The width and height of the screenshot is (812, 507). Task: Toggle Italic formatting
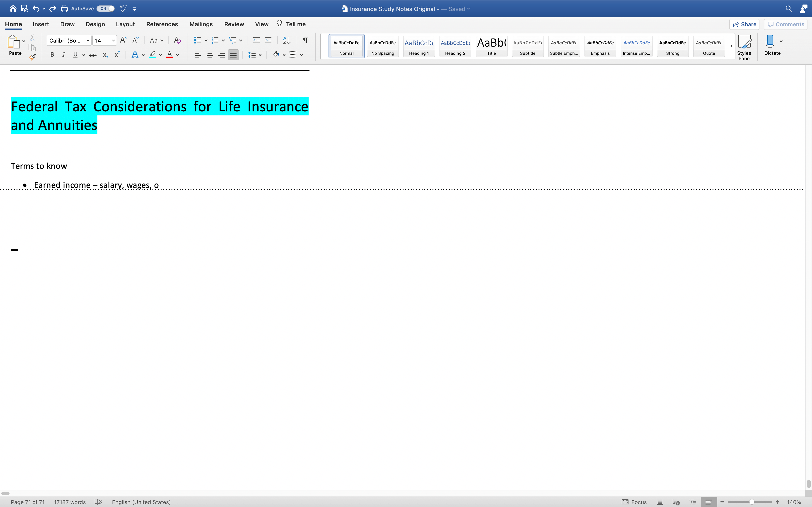[x=64, y=55]
